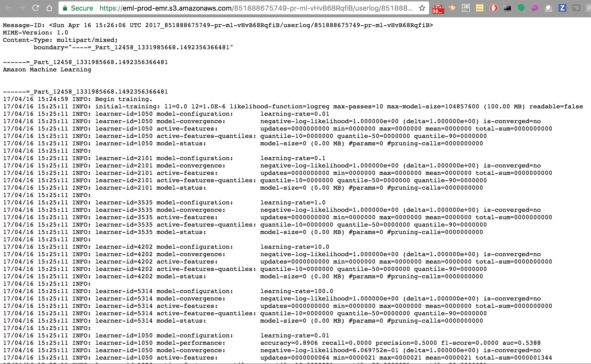Go to the browser home page

tap(49, 8)
